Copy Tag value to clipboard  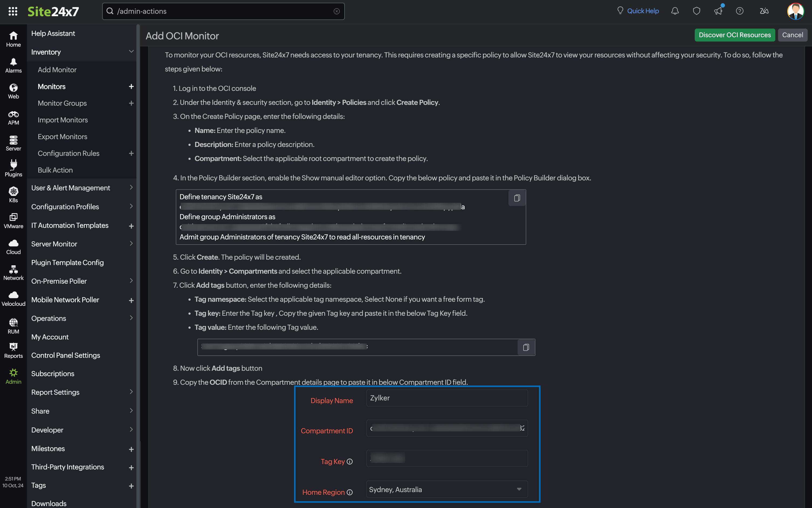pyautogui.click(x=526, y=347)
